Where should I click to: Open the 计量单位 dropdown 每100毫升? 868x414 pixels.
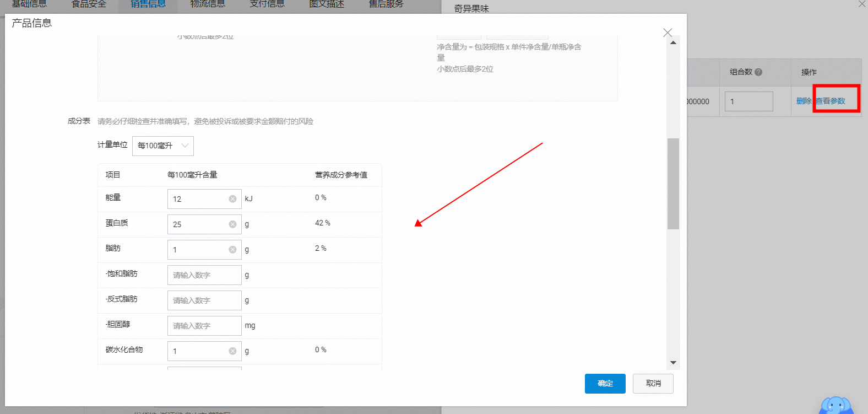163,146
